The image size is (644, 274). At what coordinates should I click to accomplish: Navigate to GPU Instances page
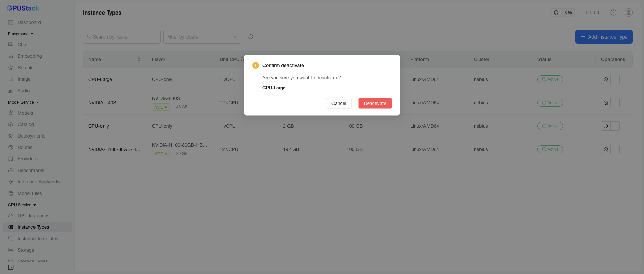coord(37,216)
